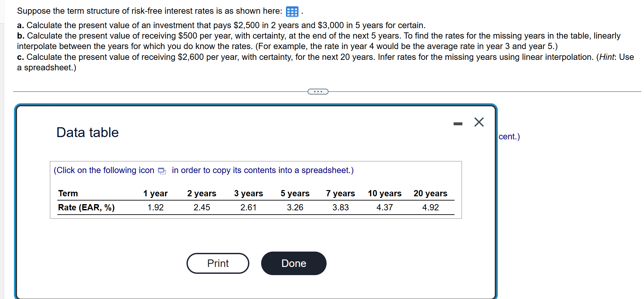Open the term structure data table icon
The width and height of the screenshot is (644, 299).
coord(292,11)
